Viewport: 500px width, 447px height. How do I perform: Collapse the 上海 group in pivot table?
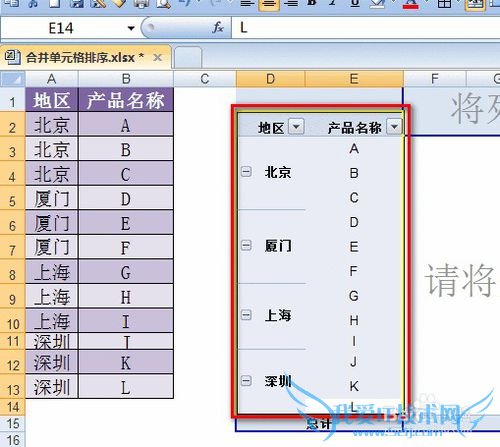(246, 315)
